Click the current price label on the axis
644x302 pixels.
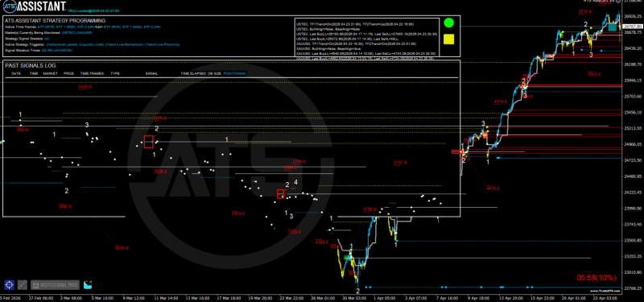coord(633,27)
